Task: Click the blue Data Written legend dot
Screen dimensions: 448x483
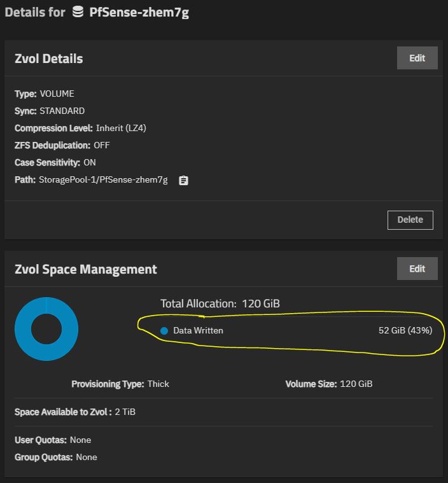Action: (x=164, y=331)
